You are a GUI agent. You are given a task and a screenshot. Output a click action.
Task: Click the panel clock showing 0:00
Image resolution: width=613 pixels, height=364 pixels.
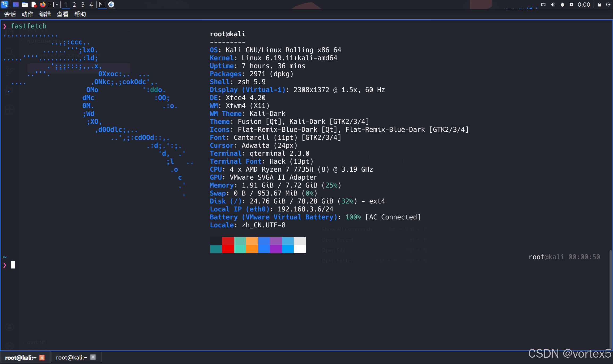(584, 5)
